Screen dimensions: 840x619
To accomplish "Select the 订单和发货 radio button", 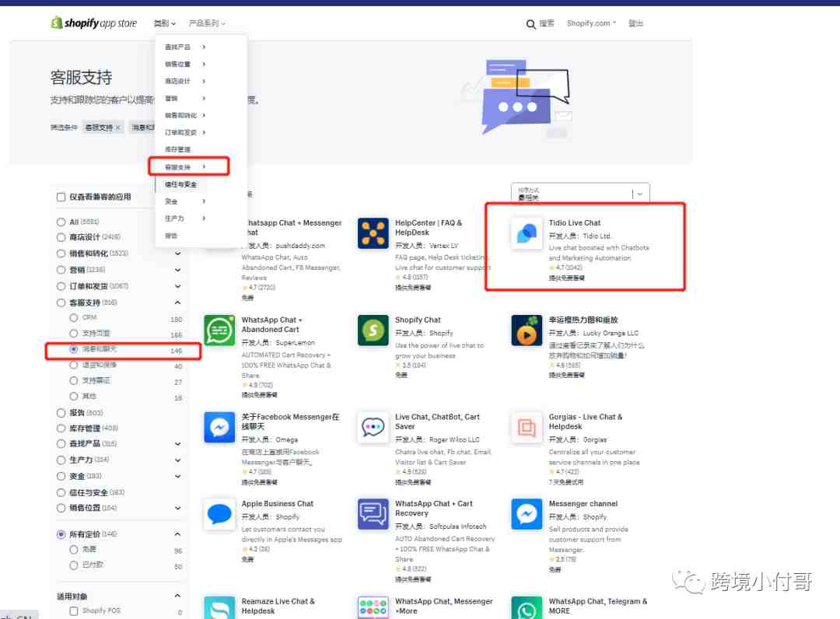I will coord(61,286).
